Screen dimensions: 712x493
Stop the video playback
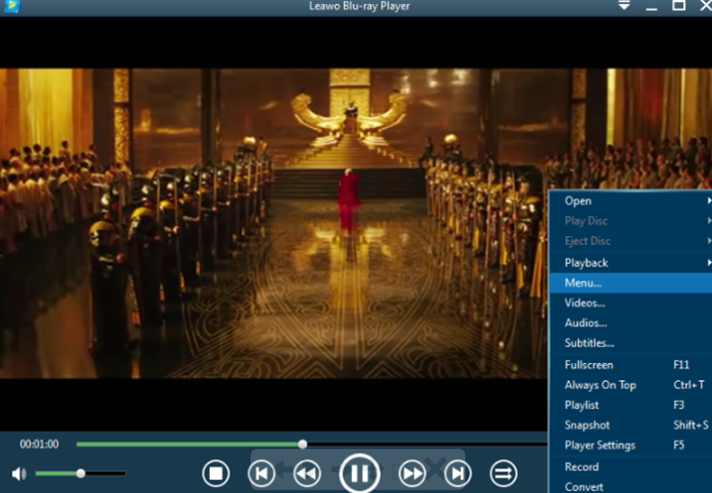click(x=216, y=473)
